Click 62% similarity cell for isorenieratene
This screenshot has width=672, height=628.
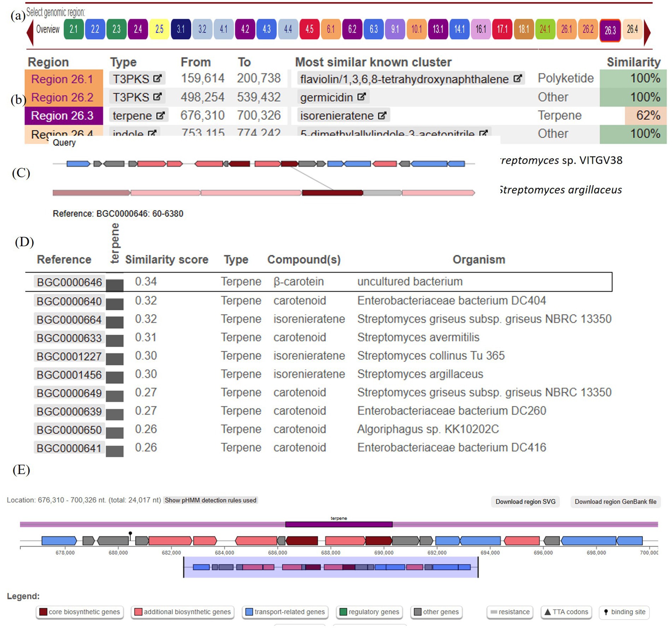point(646,115)
